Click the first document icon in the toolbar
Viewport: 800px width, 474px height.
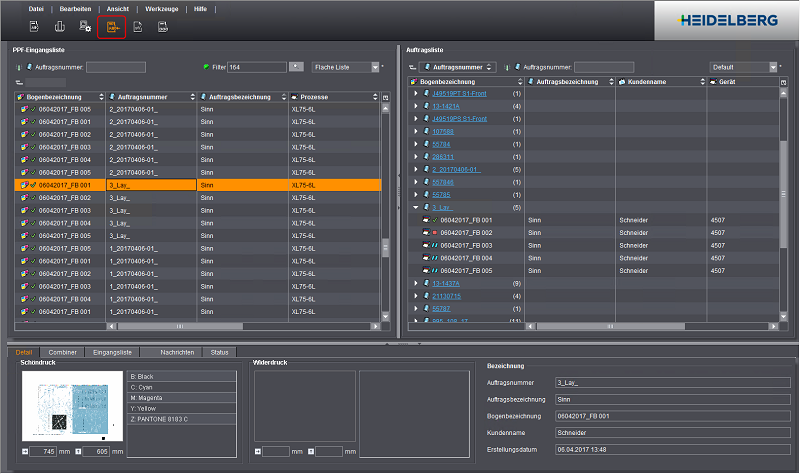[34, 27]
